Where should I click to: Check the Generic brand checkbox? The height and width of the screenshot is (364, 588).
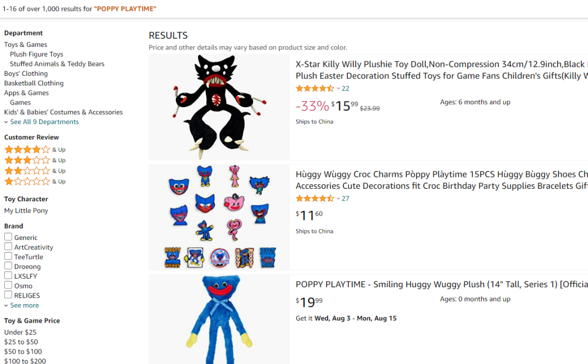(x=8, y=237)
